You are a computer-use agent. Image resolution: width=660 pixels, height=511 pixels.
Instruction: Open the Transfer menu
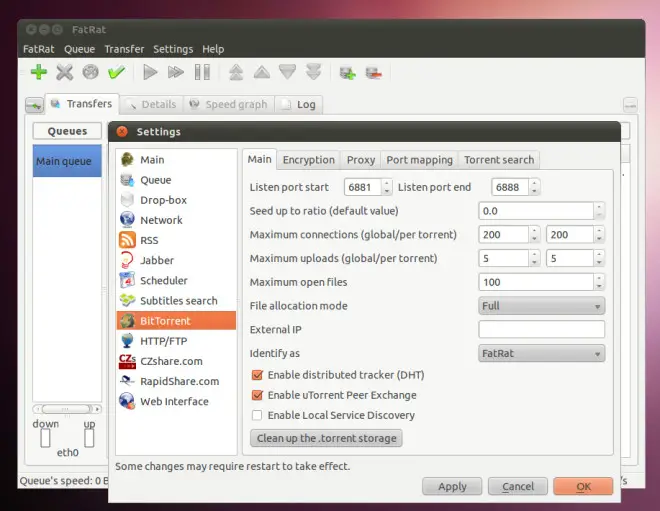(124, 49)
